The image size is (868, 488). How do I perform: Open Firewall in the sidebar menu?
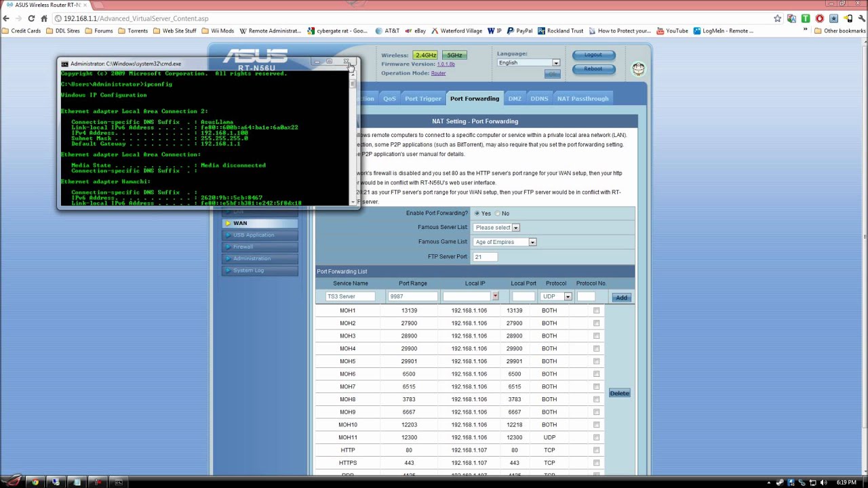click(260, 247)
